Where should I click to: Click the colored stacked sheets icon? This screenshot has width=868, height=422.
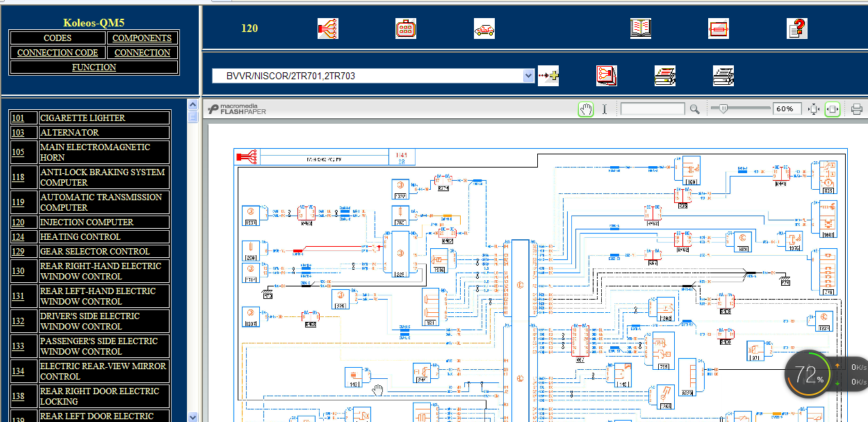click(x=665, y=76)
